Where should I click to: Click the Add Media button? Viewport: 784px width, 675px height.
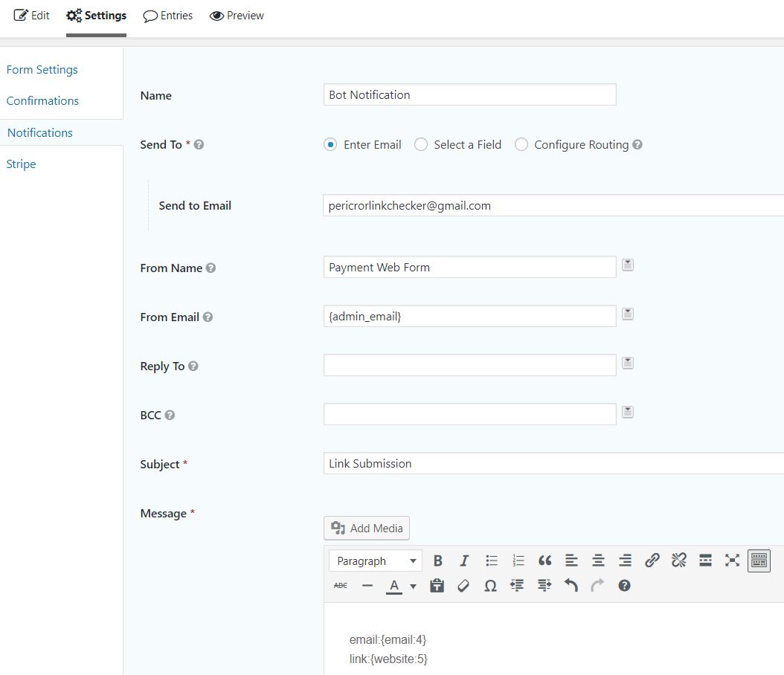click(x=366, y=528)
